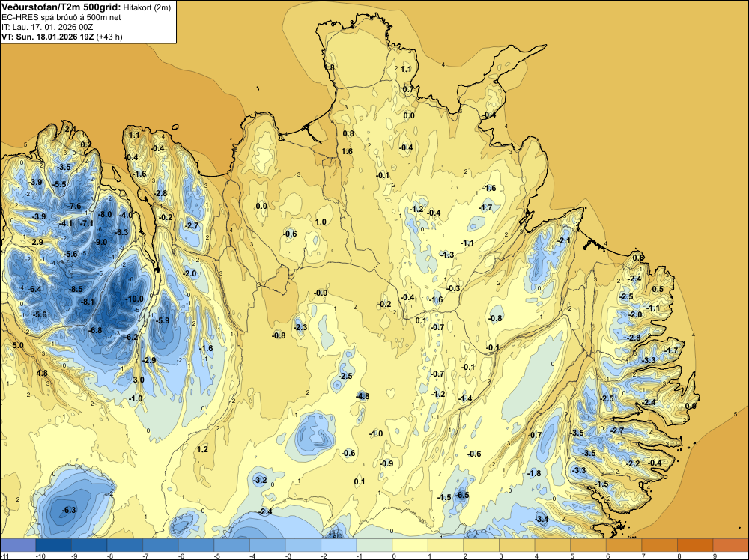Click the forecast lead time '(+43 h)'
749x560 pixels.
click(109, 37)
